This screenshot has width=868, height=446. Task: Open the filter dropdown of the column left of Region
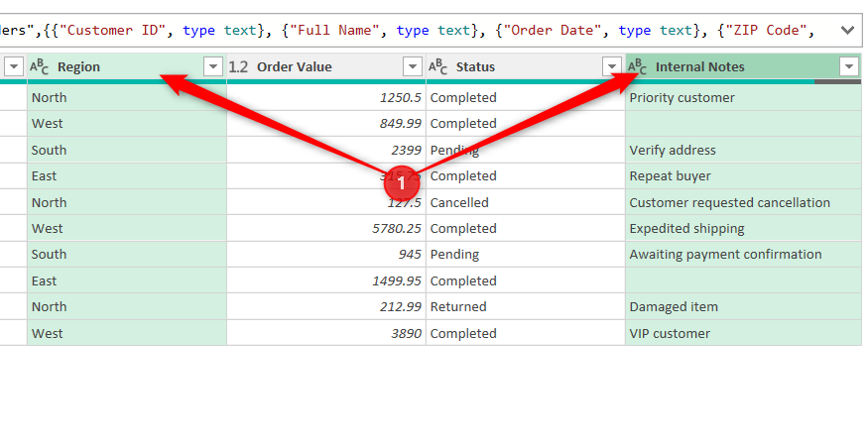[x=14, y=67]
